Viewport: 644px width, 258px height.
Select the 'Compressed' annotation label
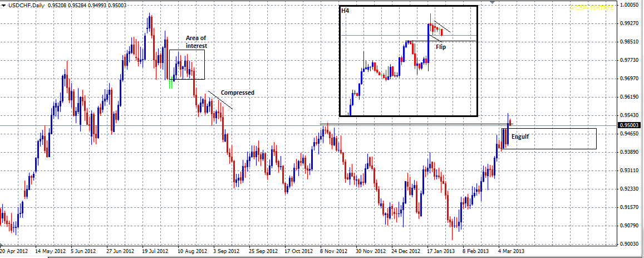(237, 93)
